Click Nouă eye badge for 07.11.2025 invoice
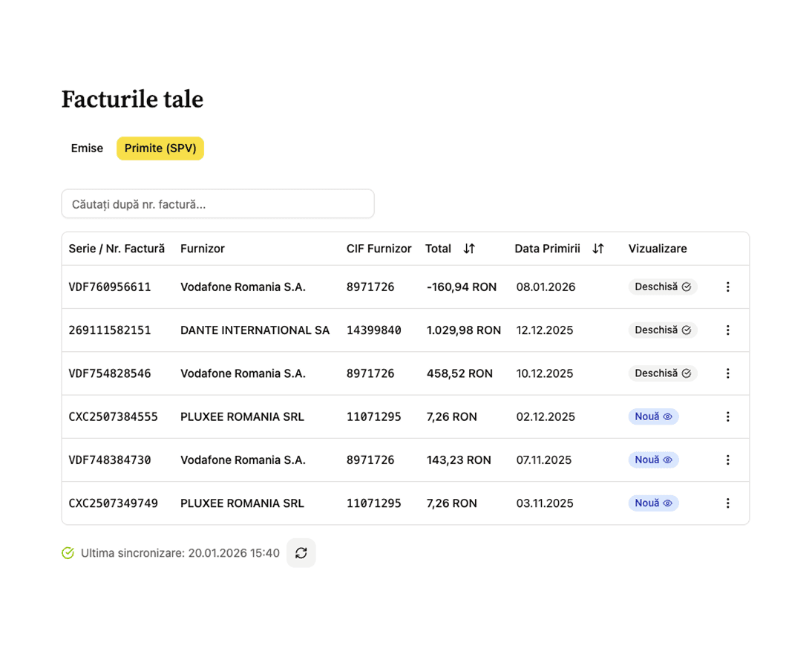This screenshot has height=657, width=812. pos(653,460)
